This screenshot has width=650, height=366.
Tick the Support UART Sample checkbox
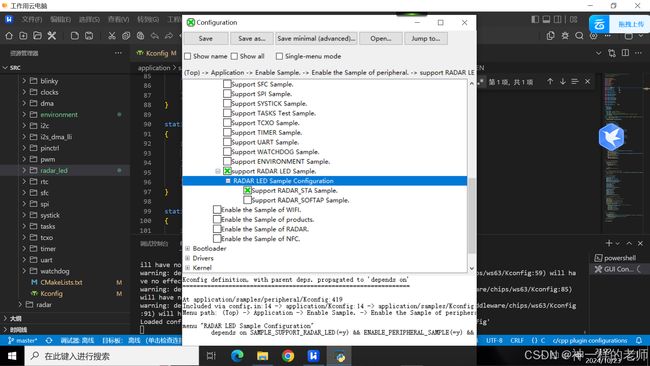pyautogui.click(x=227, y=142)
